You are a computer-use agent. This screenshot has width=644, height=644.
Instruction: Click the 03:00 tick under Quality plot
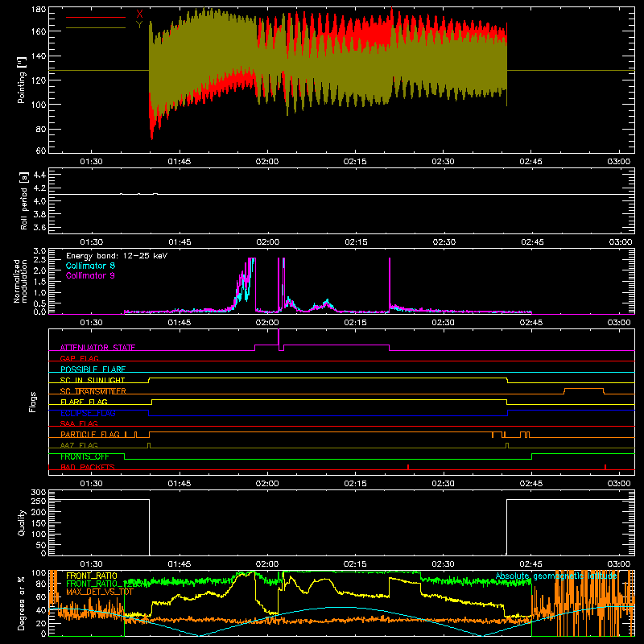pos(619,564)
